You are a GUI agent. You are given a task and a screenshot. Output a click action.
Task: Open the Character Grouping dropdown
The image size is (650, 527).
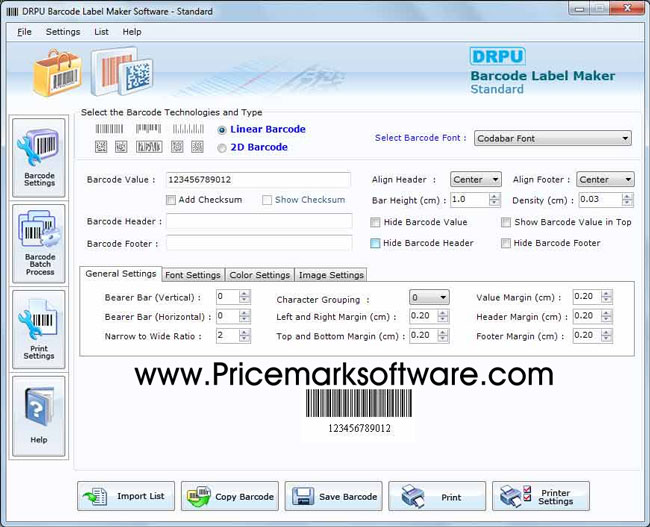tap(429, 297)
